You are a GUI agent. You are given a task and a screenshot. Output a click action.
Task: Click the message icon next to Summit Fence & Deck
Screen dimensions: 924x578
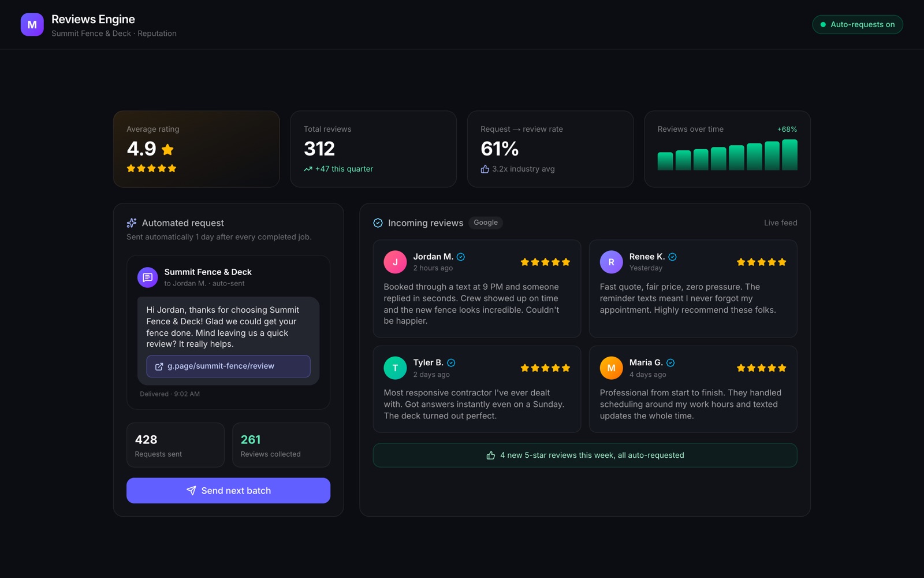[148, 277]
